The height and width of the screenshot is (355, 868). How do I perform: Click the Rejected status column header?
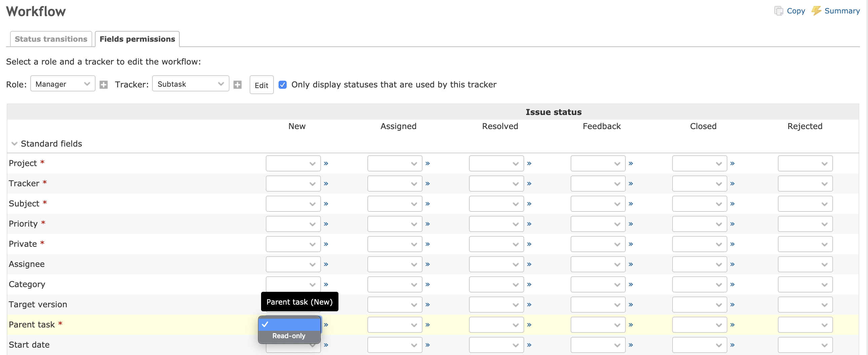click(x=805, y=126)
